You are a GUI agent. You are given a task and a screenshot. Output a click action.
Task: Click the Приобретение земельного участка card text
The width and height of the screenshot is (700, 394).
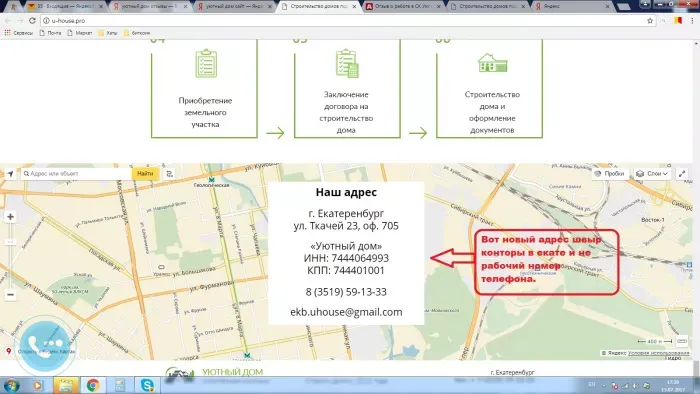pyautogui.click(x=205, y=112)
